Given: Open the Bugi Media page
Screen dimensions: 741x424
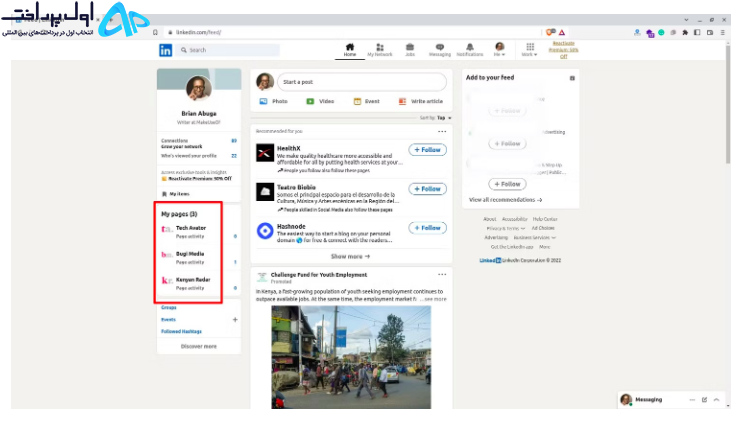Looking at the screenshot, I should (x=190, y=254).
